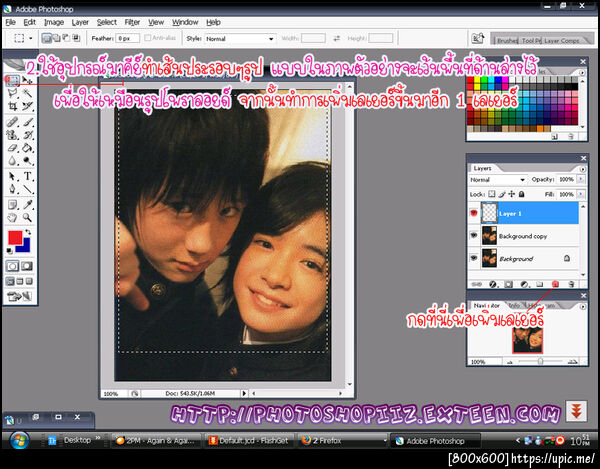This screenshot has height=469, width=600.
Task: Reset default foreground and background colors
Action: point(10,251)
